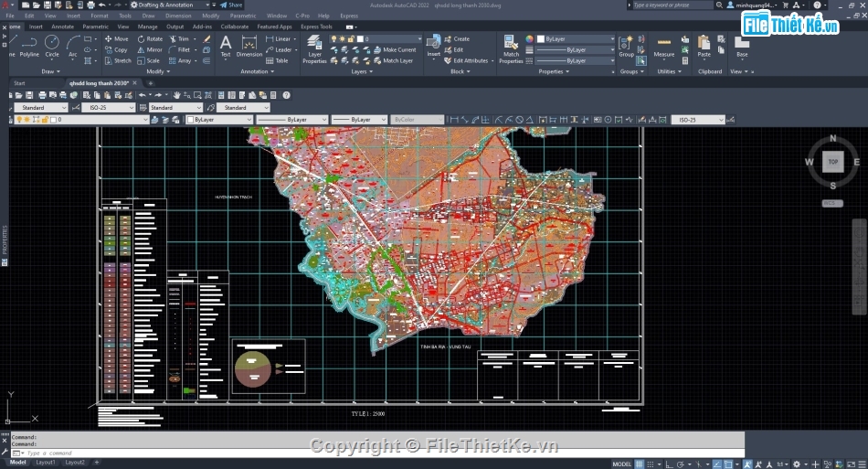The width and height of the screenshot is (868, 469).
Task: Click the Scale tool
Action: tap(148, 61)
